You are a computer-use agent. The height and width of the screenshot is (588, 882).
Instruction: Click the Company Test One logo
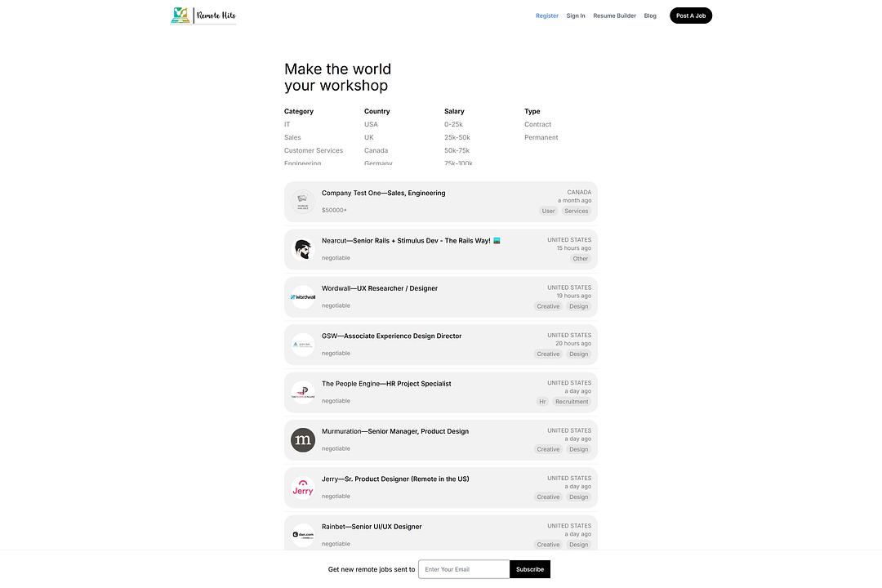tap(303, 202)
